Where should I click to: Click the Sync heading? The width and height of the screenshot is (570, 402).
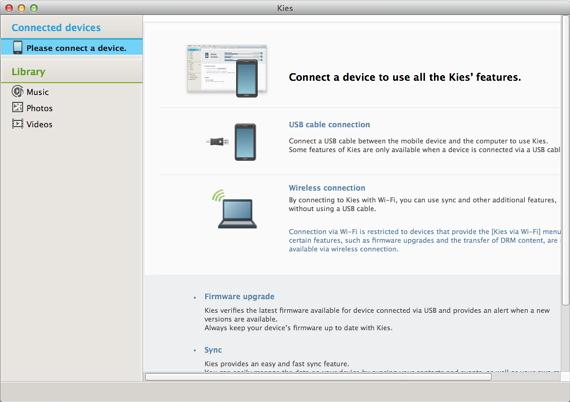pos(213,350)
